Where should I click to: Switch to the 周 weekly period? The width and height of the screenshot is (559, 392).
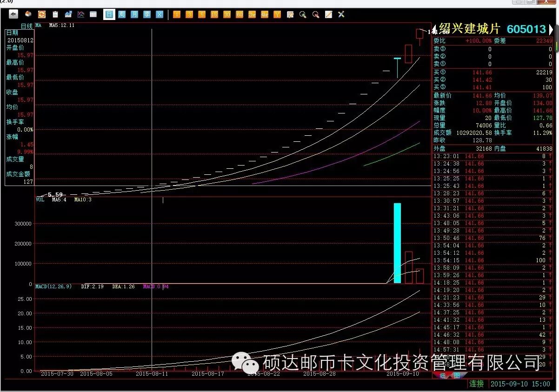[122, 14]
